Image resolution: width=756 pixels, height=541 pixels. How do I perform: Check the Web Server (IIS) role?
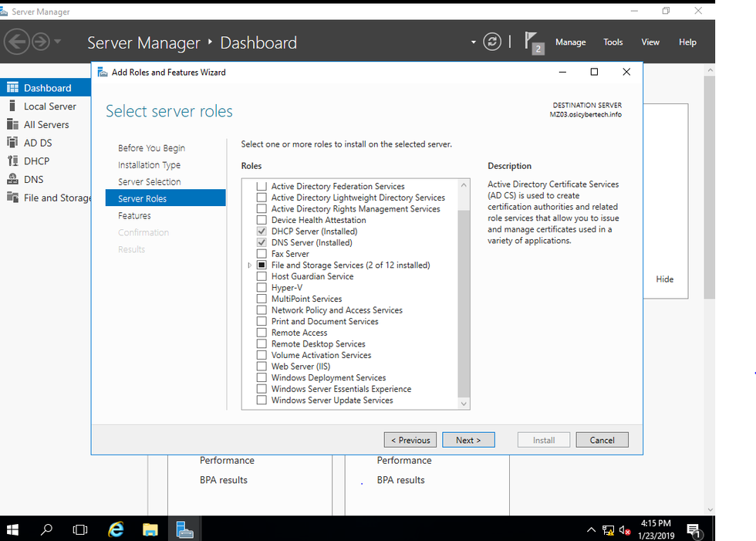(x=262, y=366)
